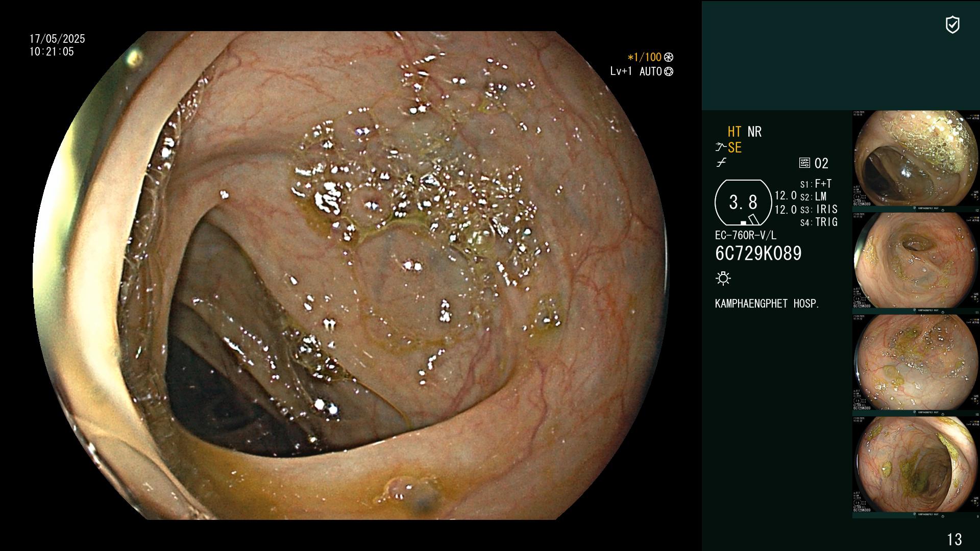The width and height of the screenshot is (980, 551).
Task: Click the Lv+1 brightness level text
Action: click(621, 71)
